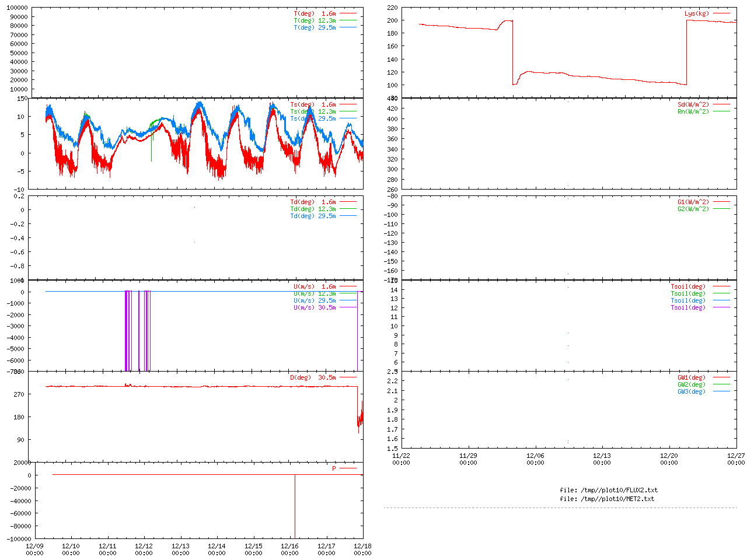Click the red line sample beside Lys(kg)

tap(721, 13)
